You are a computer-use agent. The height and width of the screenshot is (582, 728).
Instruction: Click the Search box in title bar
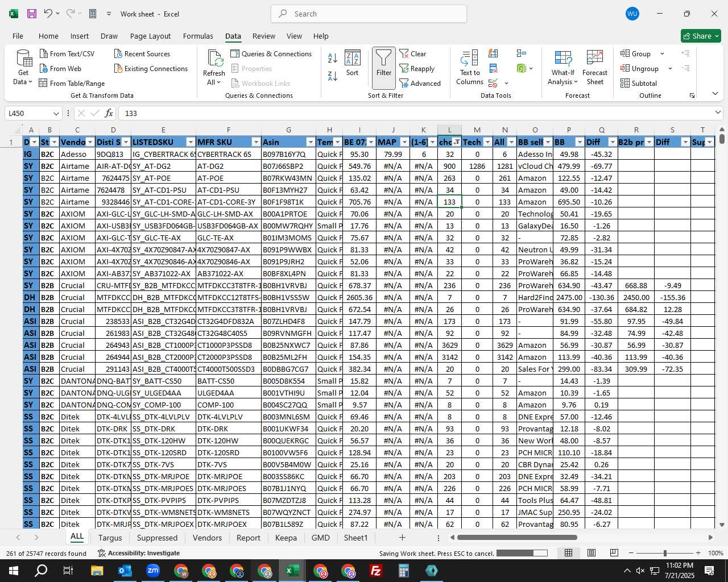tap(369, 14)
